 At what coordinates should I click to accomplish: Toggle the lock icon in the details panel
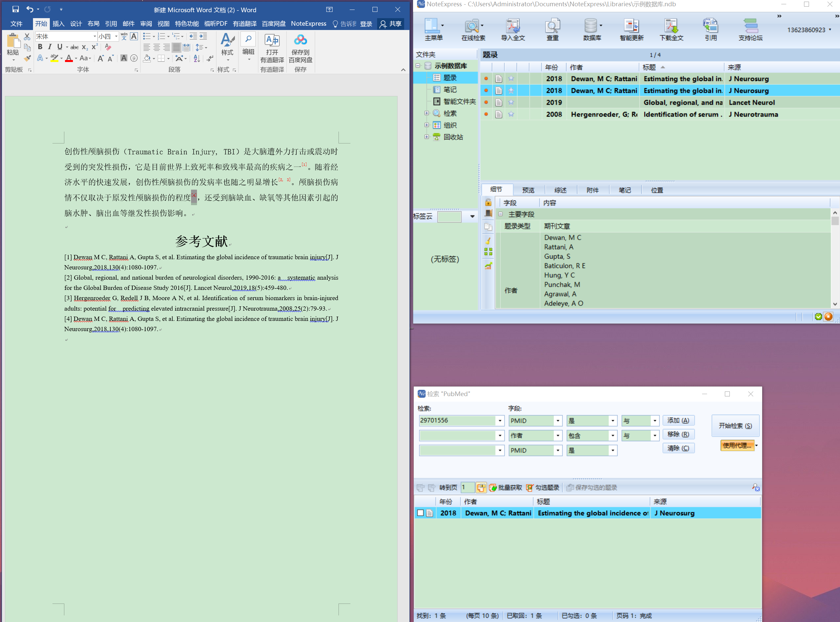pyautogui.click(x=488, y=202)
